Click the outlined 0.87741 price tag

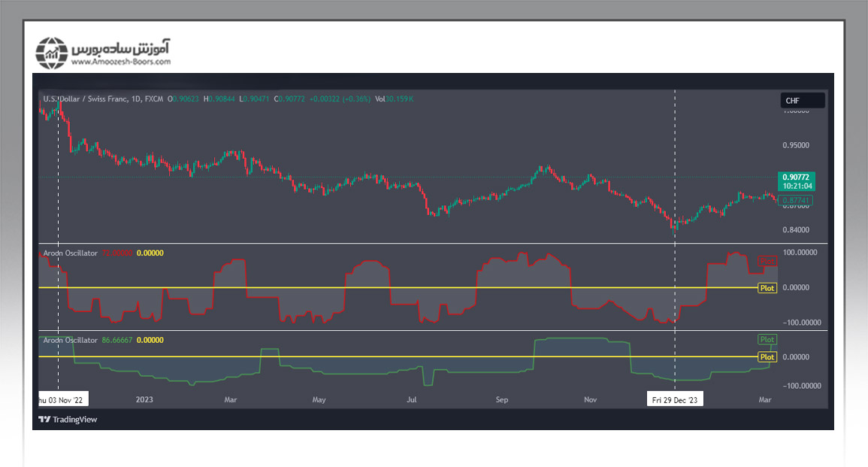click(796, 201)
